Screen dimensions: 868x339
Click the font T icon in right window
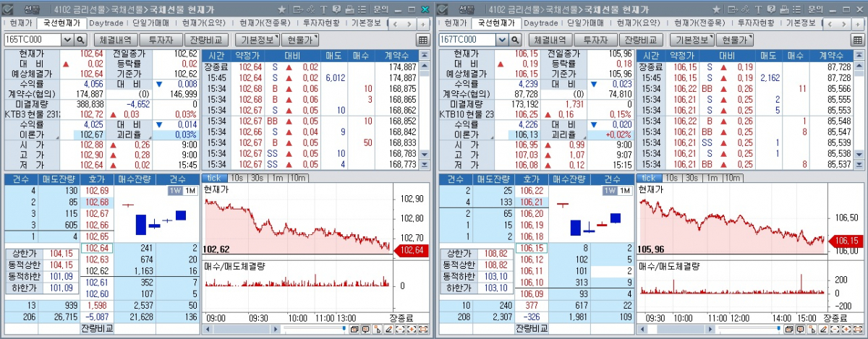[759, 9]
